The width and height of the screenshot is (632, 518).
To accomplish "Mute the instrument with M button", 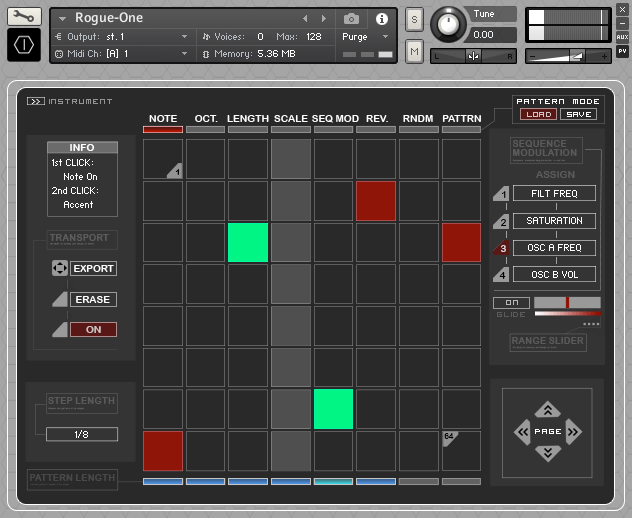I will tap(414, 50).
